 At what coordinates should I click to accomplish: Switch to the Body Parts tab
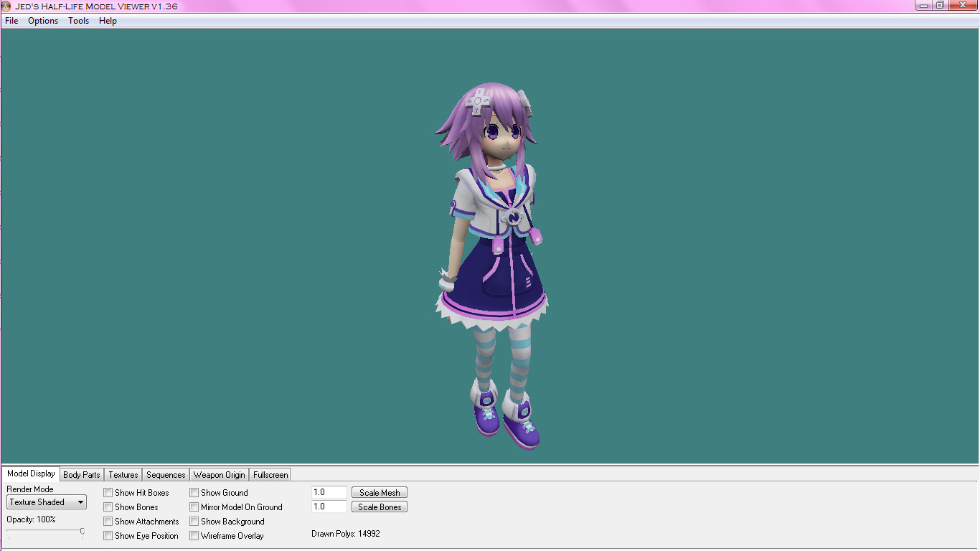point(81,474)
